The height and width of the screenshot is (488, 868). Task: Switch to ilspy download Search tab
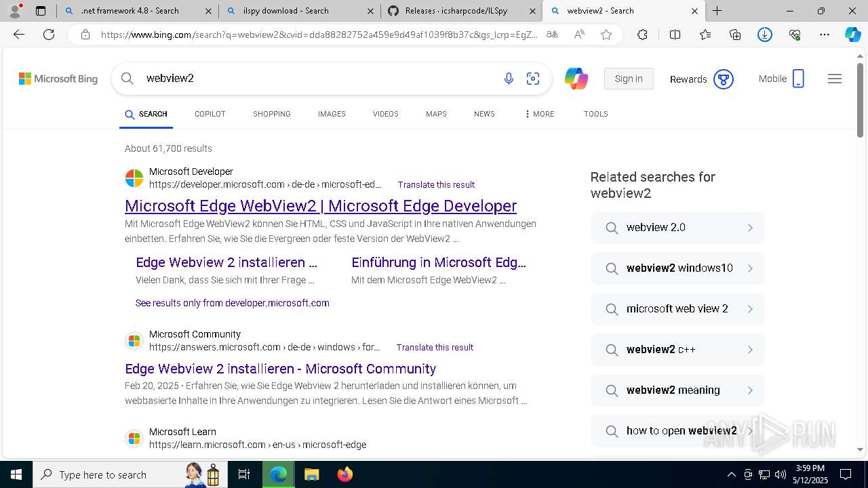(299, 11)
